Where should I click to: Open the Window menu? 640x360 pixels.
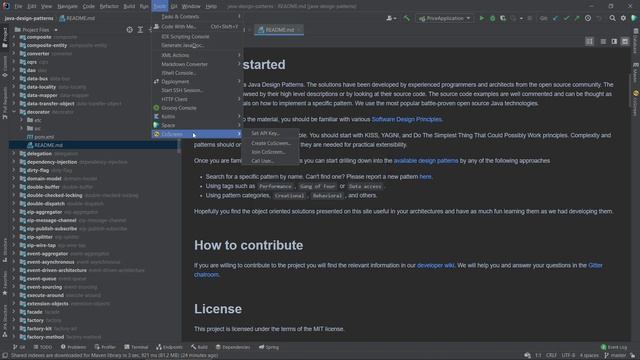click(191, 6)
